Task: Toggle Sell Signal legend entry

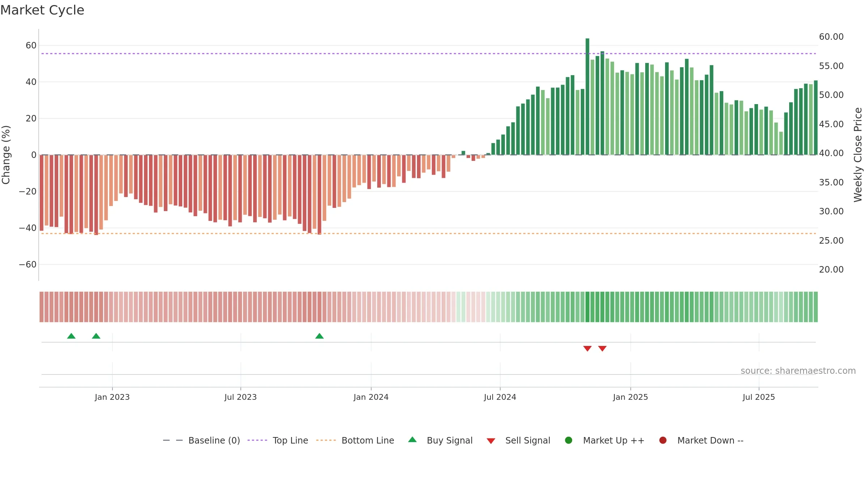Action: [518, 440]
